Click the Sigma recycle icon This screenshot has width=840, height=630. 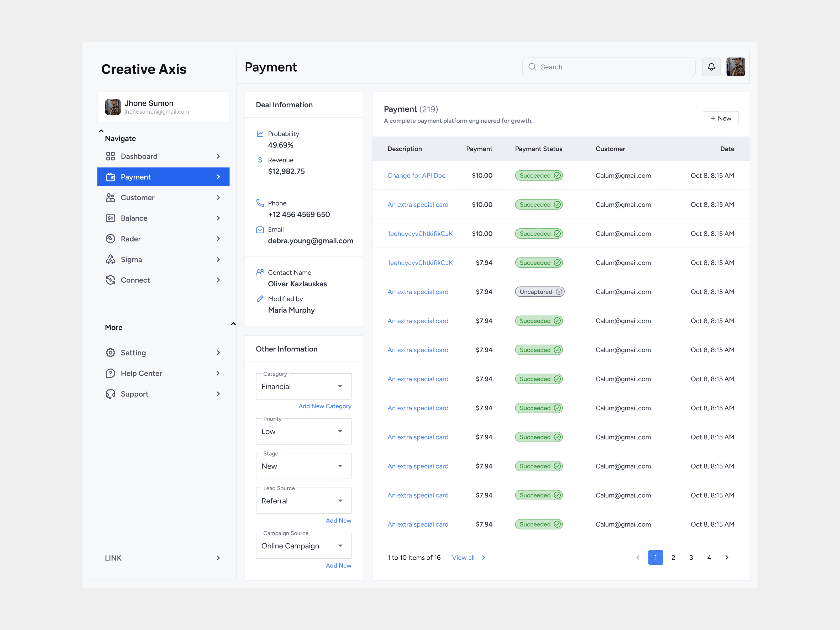point(110,259)
